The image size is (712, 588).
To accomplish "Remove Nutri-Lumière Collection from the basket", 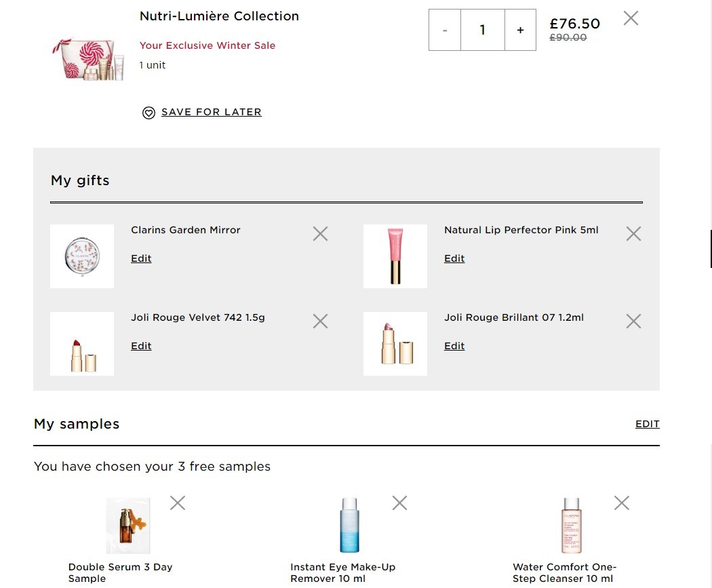I will coord(631,18).
